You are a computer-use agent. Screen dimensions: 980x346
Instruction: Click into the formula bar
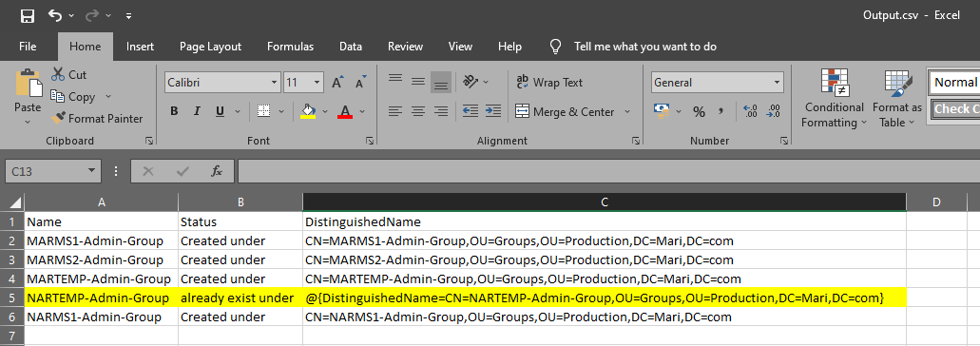pyautogui.click(x=608, y=170)
